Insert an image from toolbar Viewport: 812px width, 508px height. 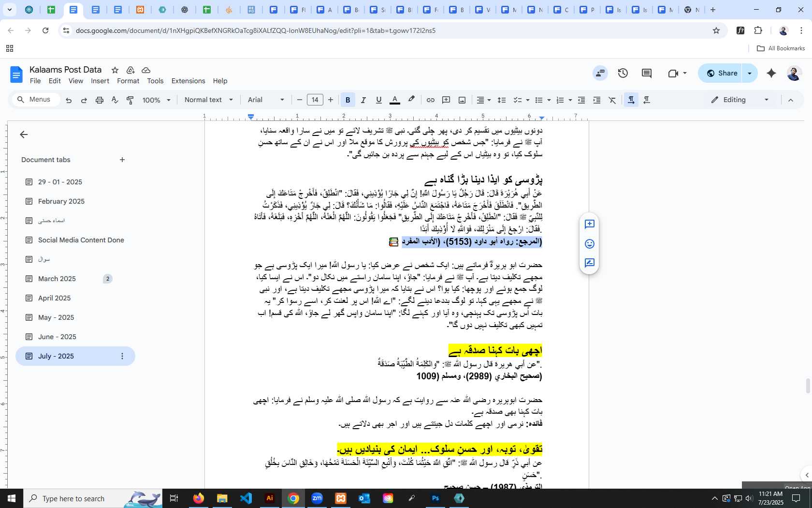point(462,100)
